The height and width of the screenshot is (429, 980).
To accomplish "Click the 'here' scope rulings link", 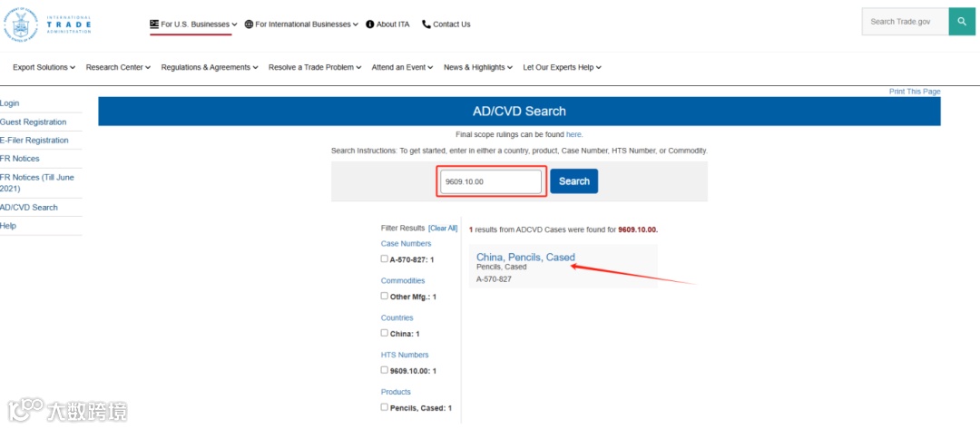I will point(573,134).
